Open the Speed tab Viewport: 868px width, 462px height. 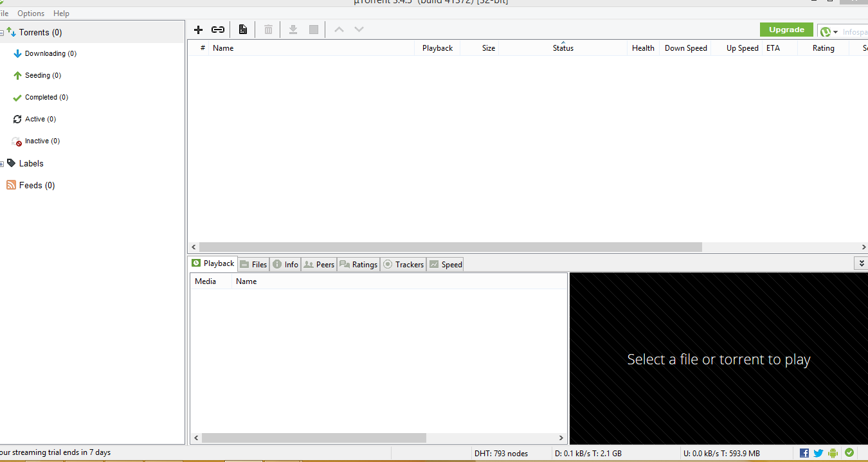(445, 264)
